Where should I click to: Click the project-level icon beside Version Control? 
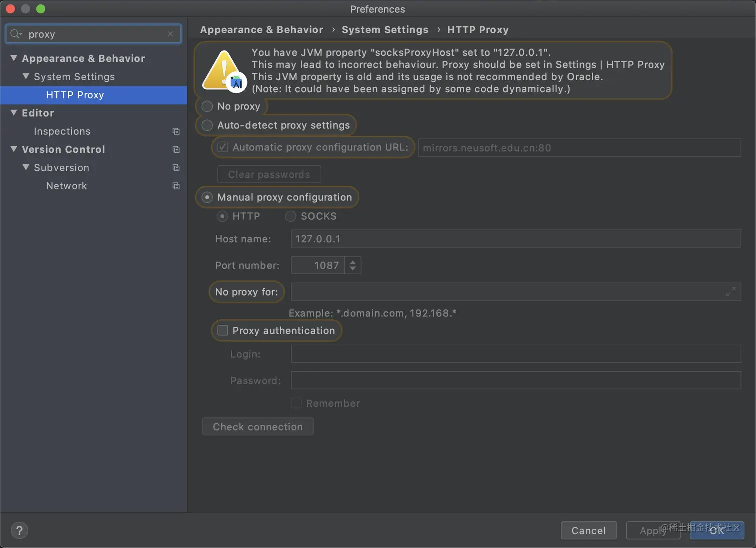pos(176,149)
